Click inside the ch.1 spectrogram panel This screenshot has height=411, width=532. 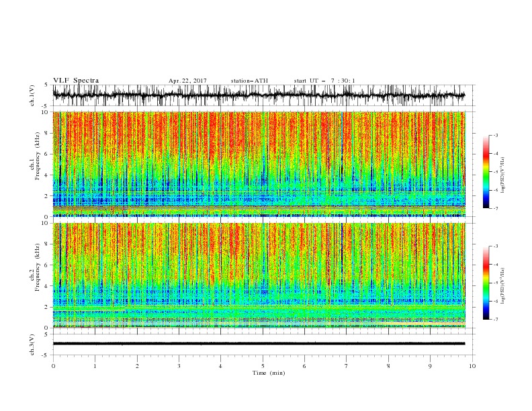tap(259, 164)
